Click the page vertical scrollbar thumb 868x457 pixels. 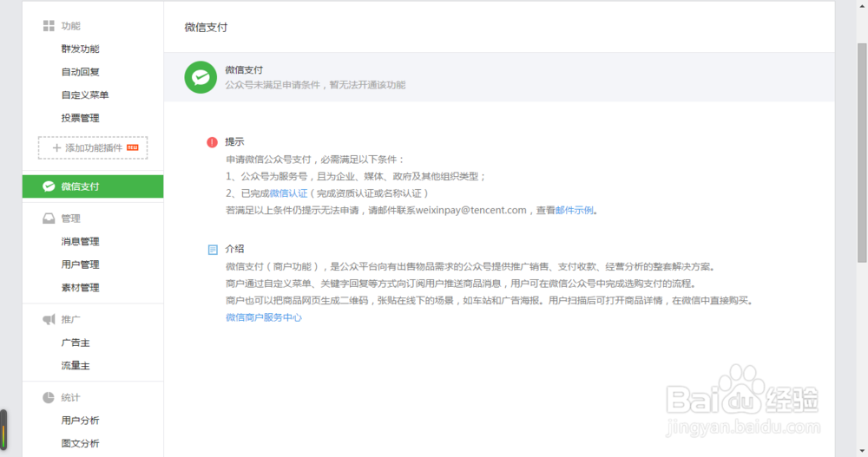[x=862, y=153]
